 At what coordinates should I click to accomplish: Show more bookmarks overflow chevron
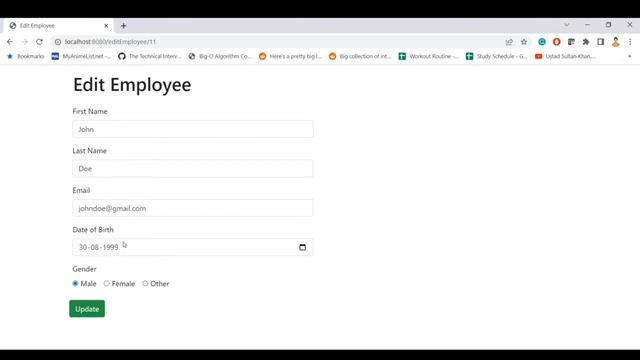629,56
